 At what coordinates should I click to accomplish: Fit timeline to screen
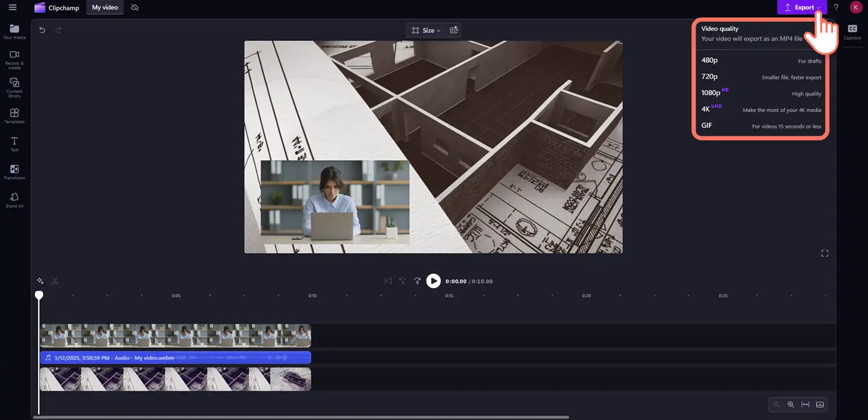click(805, 405)
